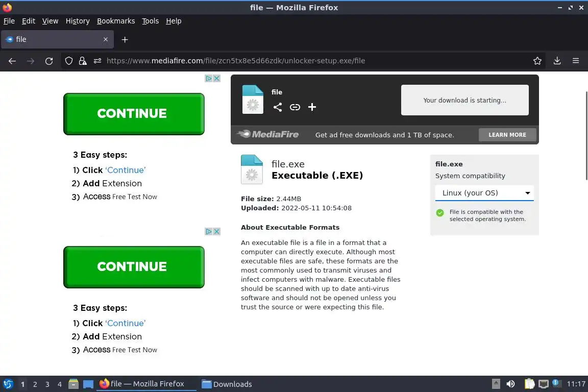Click 'Get ad free downloads' banner text
The width and height of the screenshot is (588, 392).
[384, 135]
